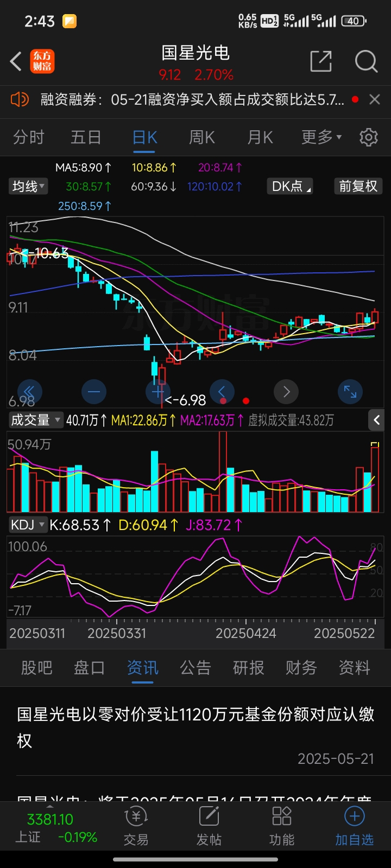Image resolution: width=391 pixels, height=868 pixels.
Task: Open the 资料 profile tab
Action: 354,668
